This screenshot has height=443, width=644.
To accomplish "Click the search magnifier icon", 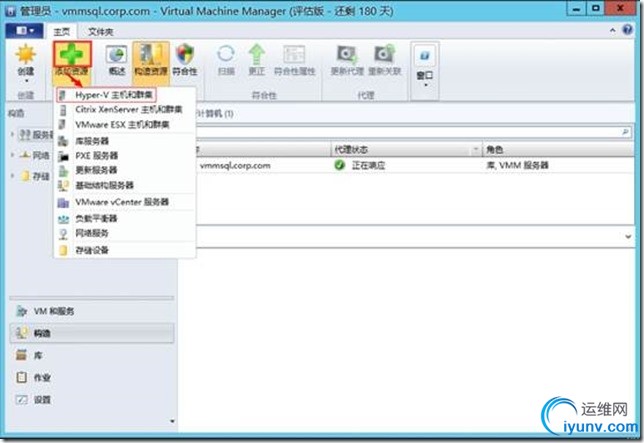I will point(626,132).
